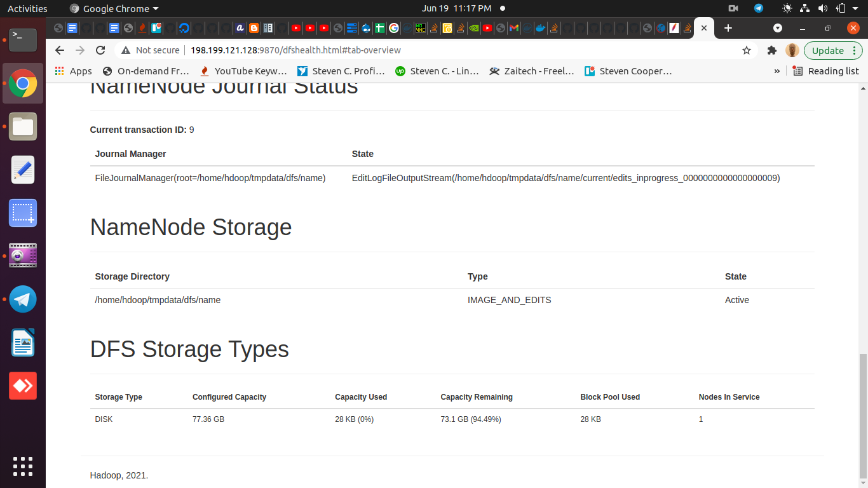This screenshot has width=868, height=488.
Task: Click the 77.36 GB configured capacity
Action: coord(208,419)
